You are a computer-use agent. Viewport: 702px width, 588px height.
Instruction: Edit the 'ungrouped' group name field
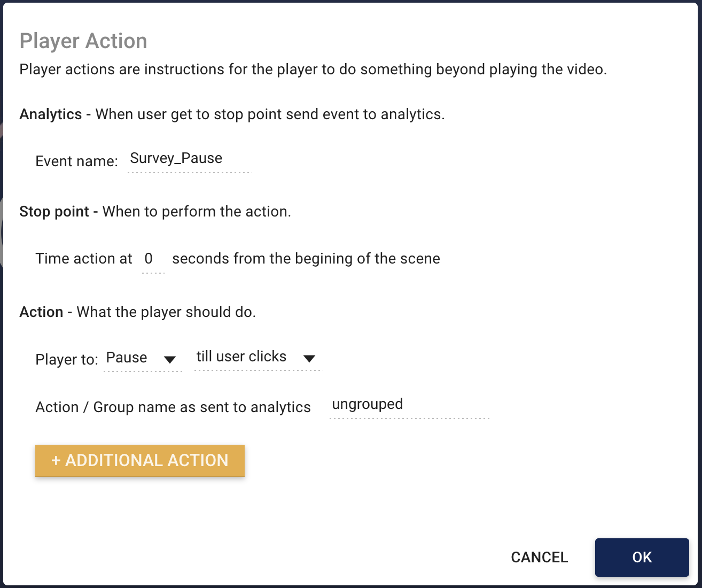409,405
